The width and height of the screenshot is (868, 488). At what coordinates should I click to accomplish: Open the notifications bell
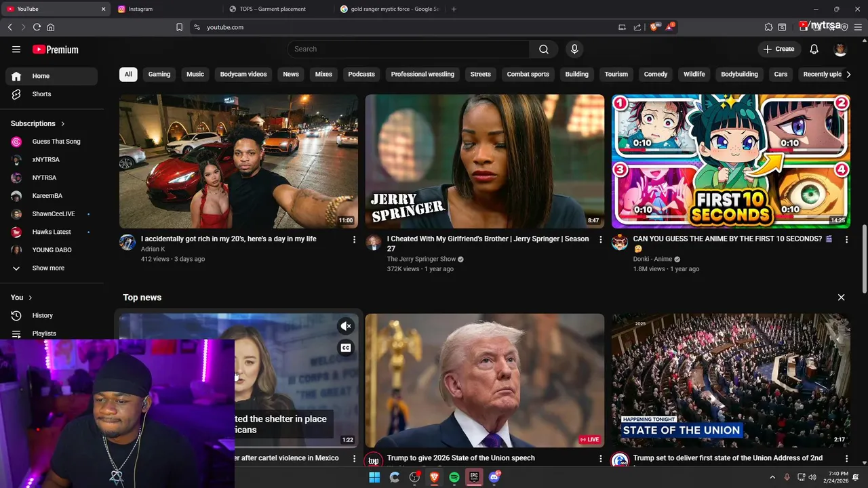click(814, 49)
